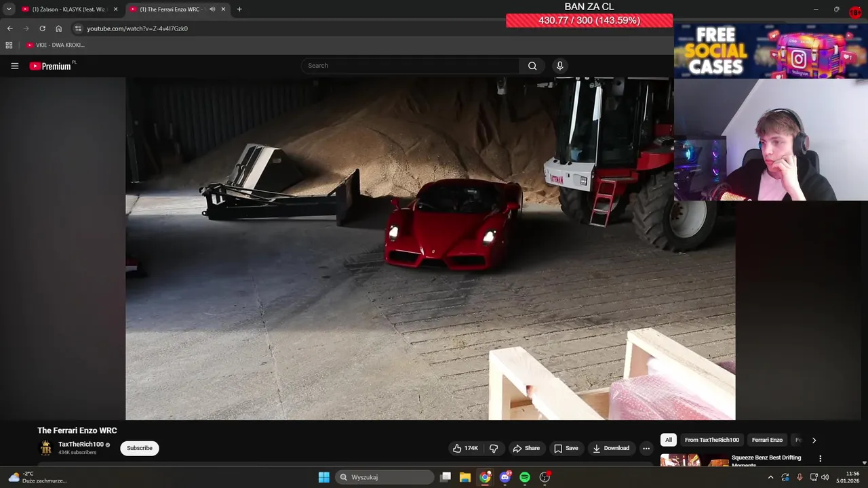Close The Ferrari Enzo WRC tab
This screenshot has height=488, width=868.
click(223, 9)
